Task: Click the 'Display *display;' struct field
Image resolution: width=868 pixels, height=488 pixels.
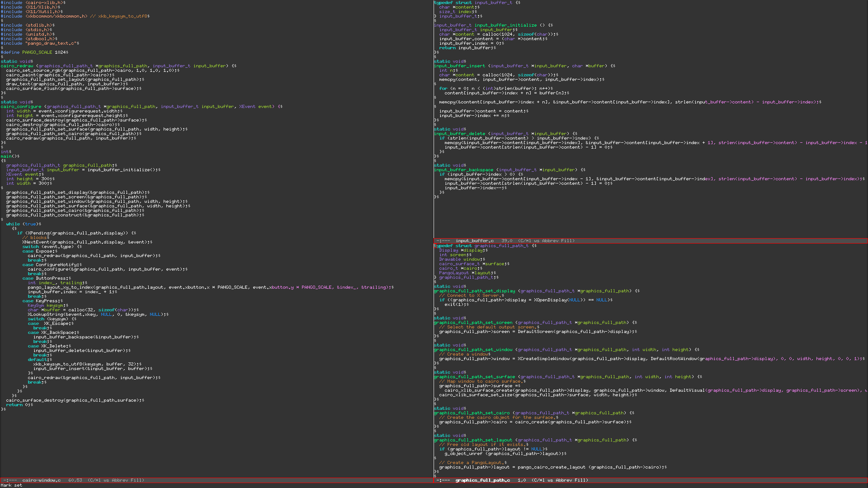Action: [x=463, y=250]
